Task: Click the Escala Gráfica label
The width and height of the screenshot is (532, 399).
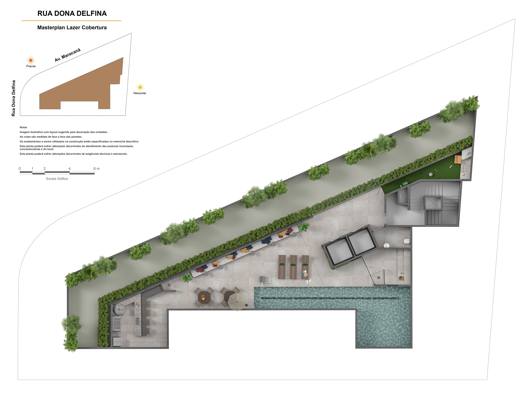Action: click(x=57, y=179)
